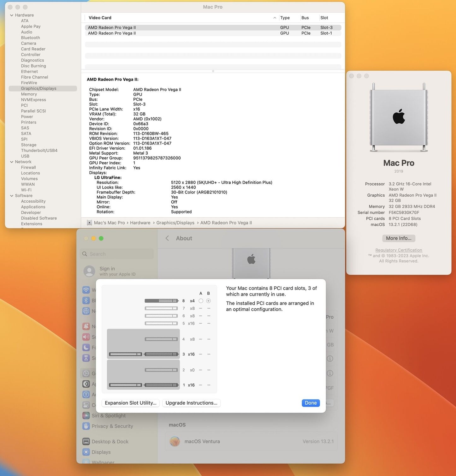Image resolution: width=456 pixels, height=476 pixels.
Task: Click the slot 8 card graphic
Action: point(162,301)
